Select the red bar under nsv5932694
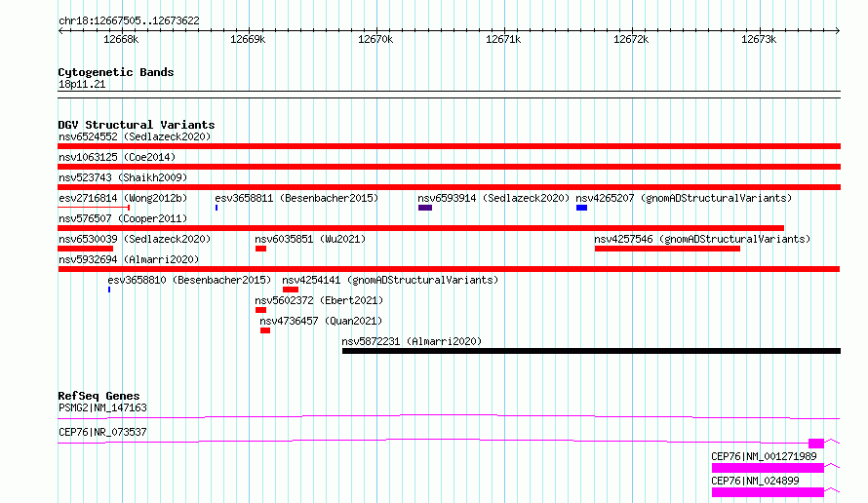Image resolution: width=868 pixels, height=503 pixels. point(449,269)
